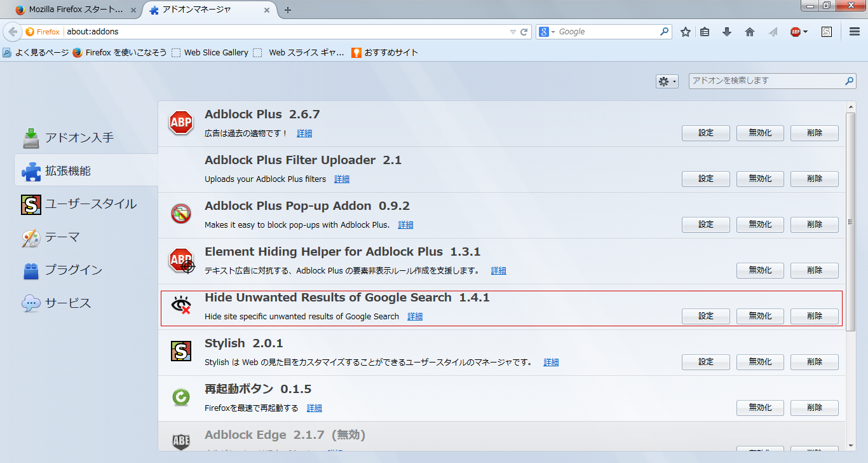This screenshot has height=463, width=868.
Task: Open the gear tools menu for add-ons
Action: click(667, 81)
